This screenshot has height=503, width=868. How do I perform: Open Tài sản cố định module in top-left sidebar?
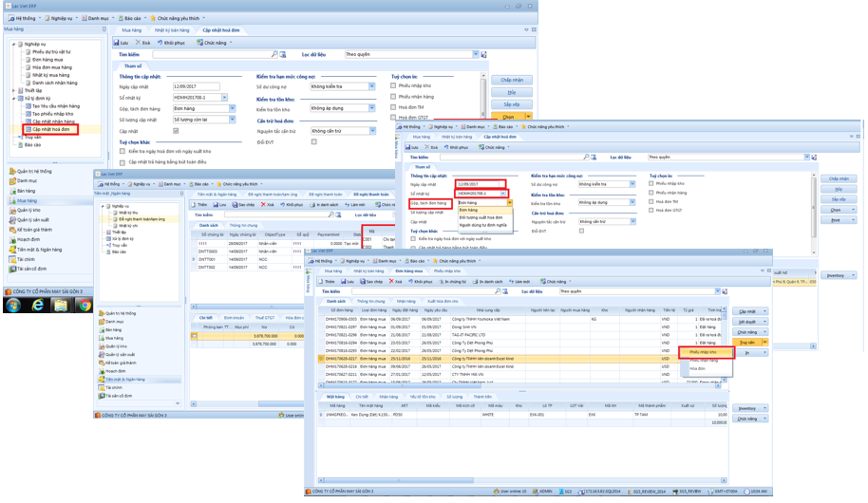click(x=28, y=269)
